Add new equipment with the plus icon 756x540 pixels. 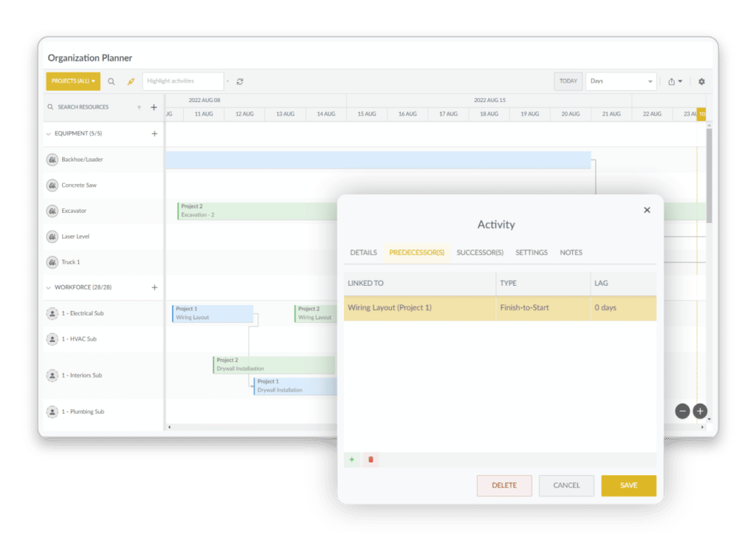[154, 133]
